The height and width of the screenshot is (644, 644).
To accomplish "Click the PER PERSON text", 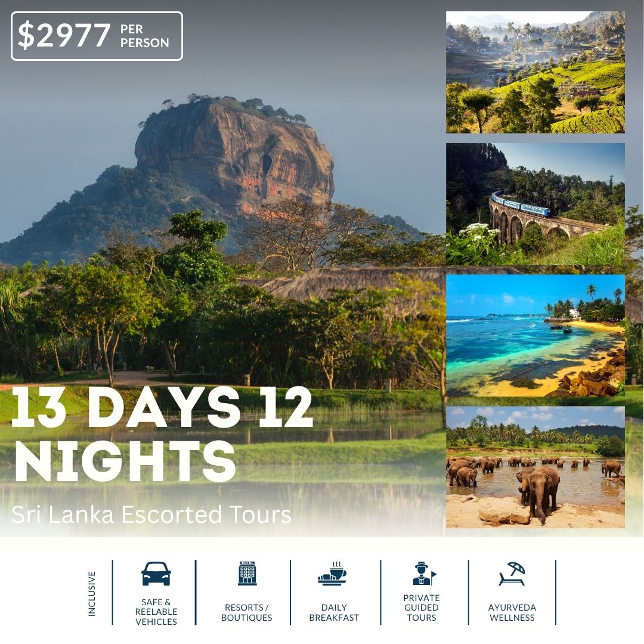I will coord(144,36).
